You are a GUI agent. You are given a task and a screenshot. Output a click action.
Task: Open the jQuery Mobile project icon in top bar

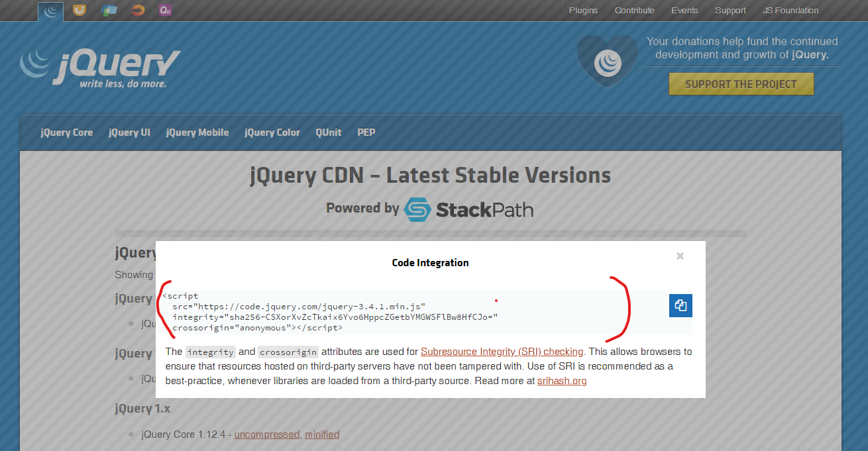pos(109,10)
